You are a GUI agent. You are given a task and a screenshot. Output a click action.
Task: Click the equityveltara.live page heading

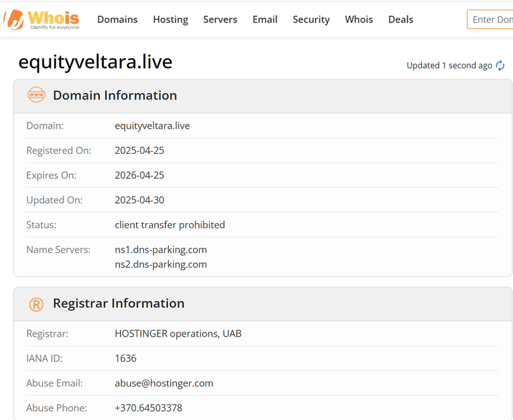(x=95, y=62)
